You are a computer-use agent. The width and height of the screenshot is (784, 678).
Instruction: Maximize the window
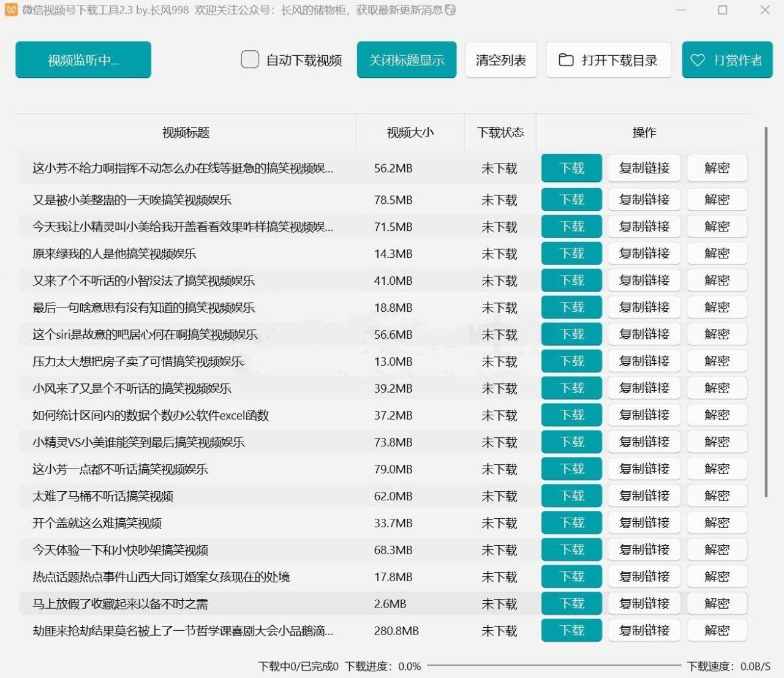723,10
